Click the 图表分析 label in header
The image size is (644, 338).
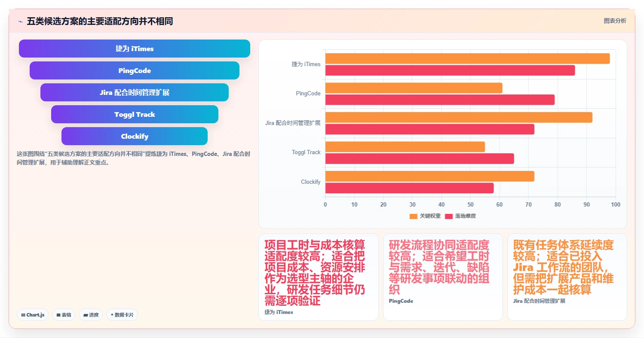tap(615, 21)
